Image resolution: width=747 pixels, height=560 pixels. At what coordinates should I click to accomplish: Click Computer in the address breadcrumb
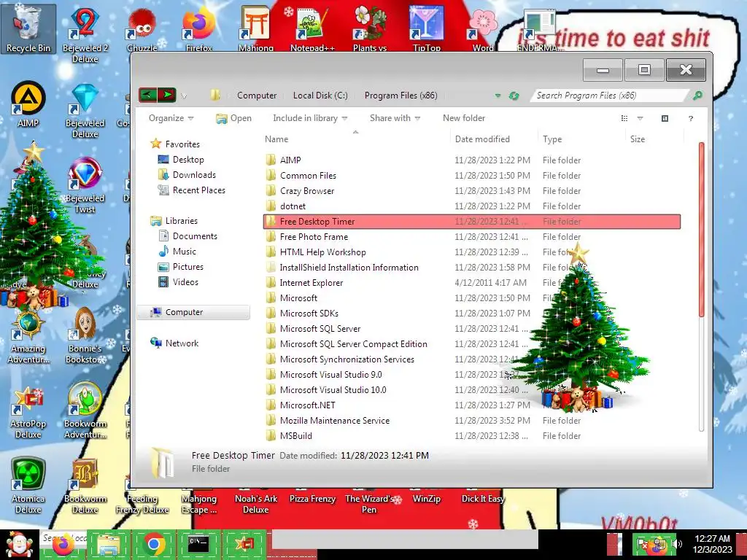coord(257,96)
